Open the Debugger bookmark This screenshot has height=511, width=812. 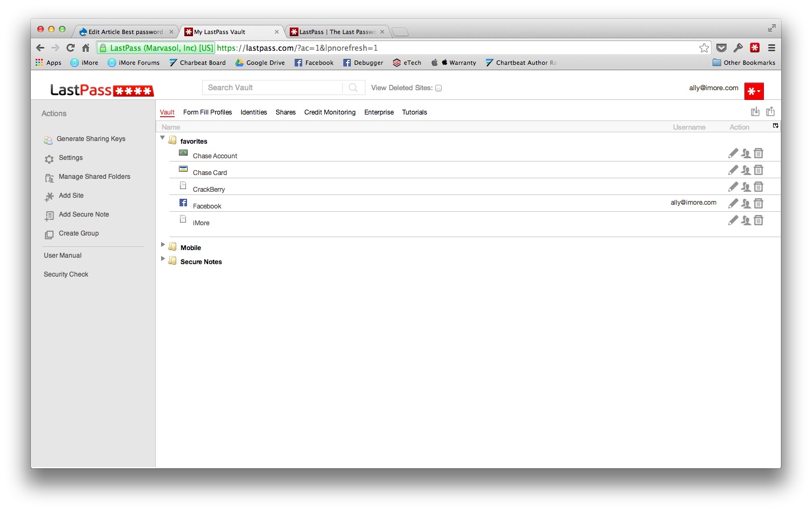pyautogui.click(x=363, y=63)
